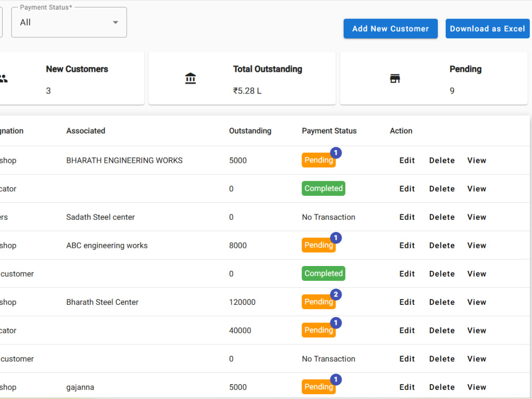
Task: Open the Payment Status dropdown
Action: (115, 23)
